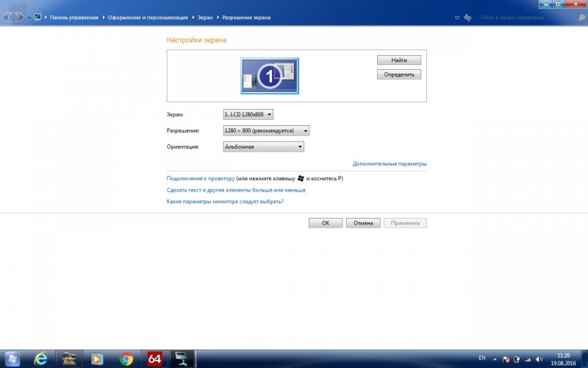Open Windows Media Player from taskbar
Viewport: 588px width, 368px height.
[97, 358]
